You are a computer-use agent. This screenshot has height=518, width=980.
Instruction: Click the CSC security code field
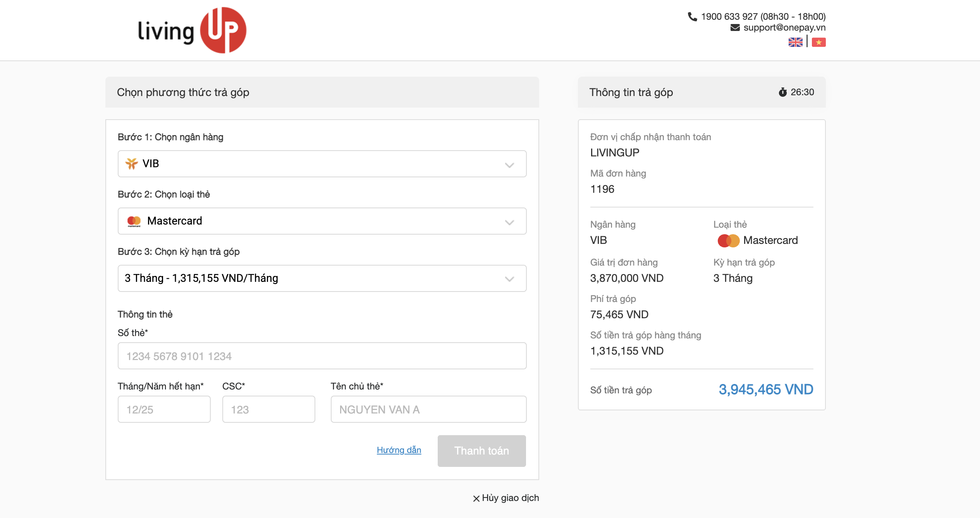[x=268, y=409]
